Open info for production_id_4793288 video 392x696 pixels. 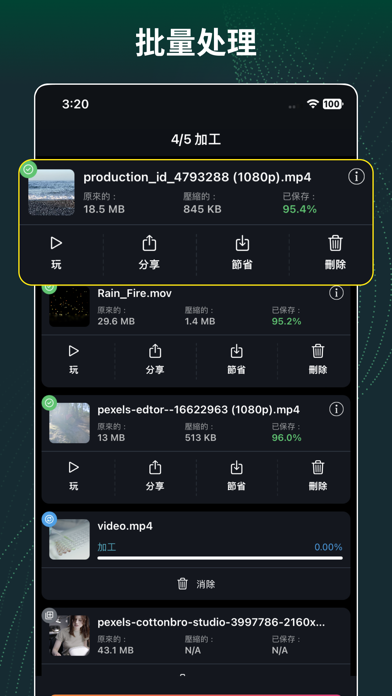tap(356, 177)
